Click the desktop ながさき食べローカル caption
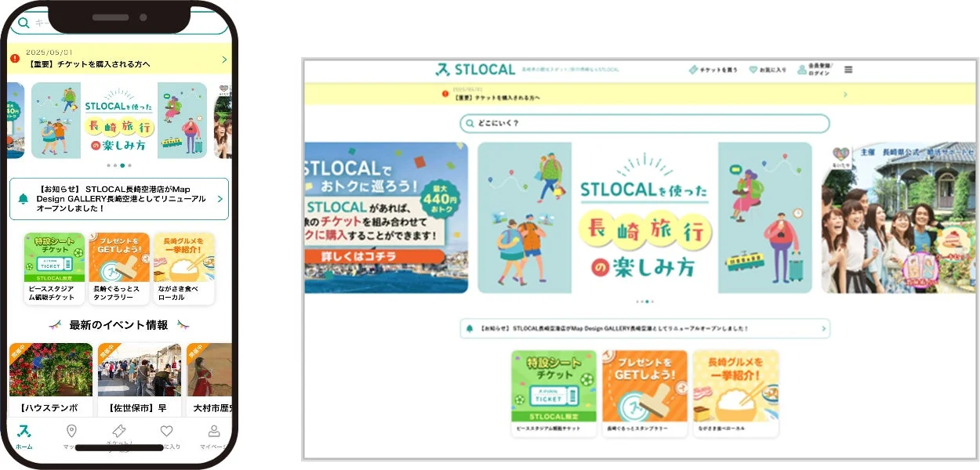This screenshot has width=980, height=470. 722,430
